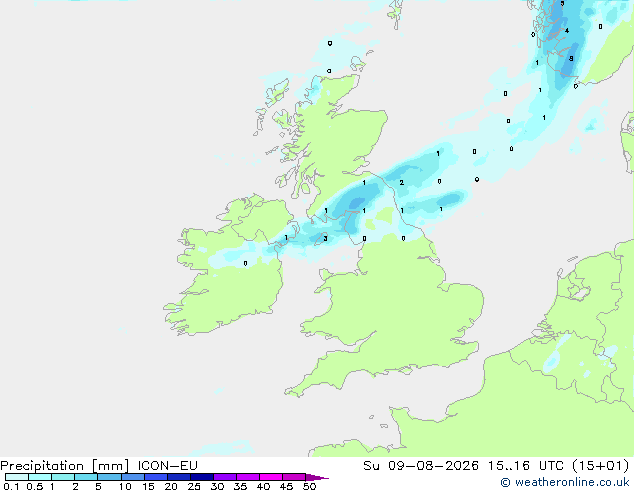
Task: Pick the 15–20 mm legend color swatch
Action: click(155, 477)
